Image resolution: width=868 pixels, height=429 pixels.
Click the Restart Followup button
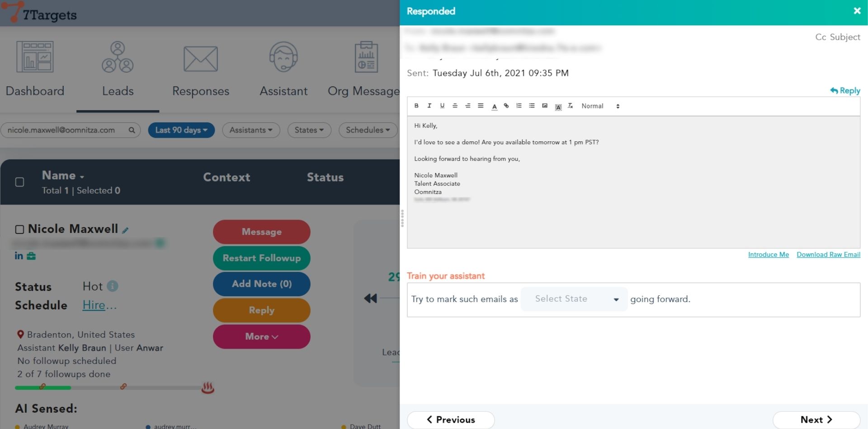(261, 258)
